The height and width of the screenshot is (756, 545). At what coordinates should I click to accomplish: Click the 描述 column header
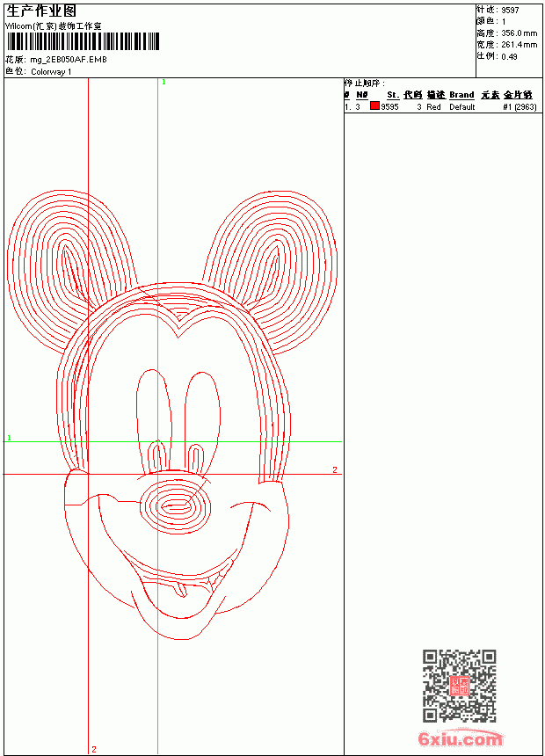click(x=436, y=95)
